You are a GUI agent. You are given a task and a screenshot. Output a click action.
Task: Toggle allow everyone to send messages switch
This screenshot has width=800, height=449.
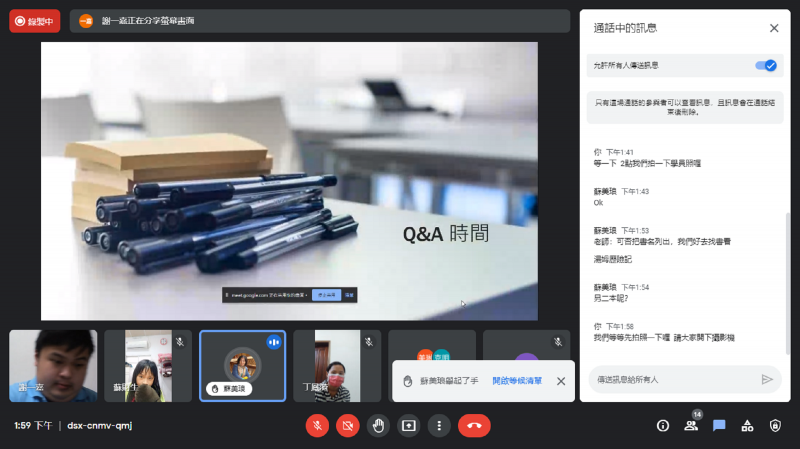point(765,65)
